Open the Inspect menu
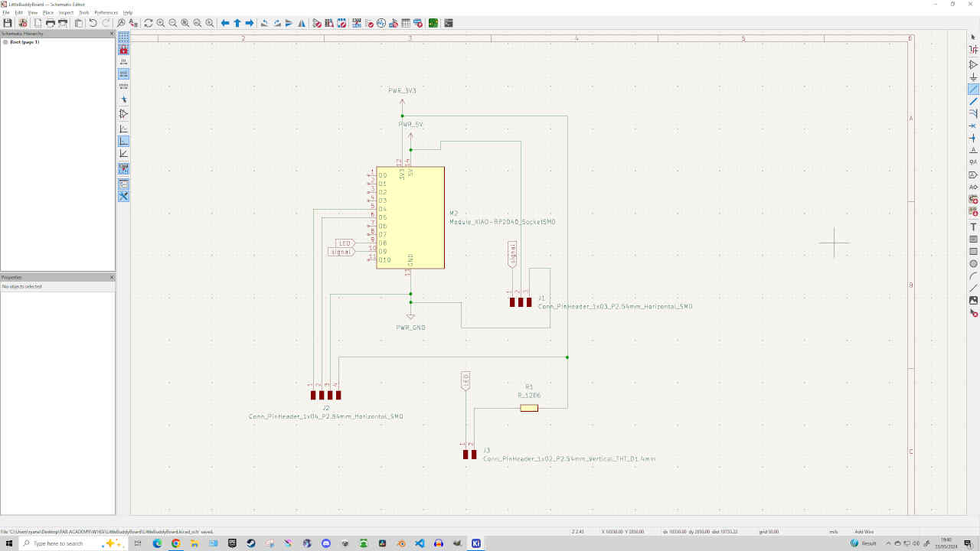 point(66,12)
